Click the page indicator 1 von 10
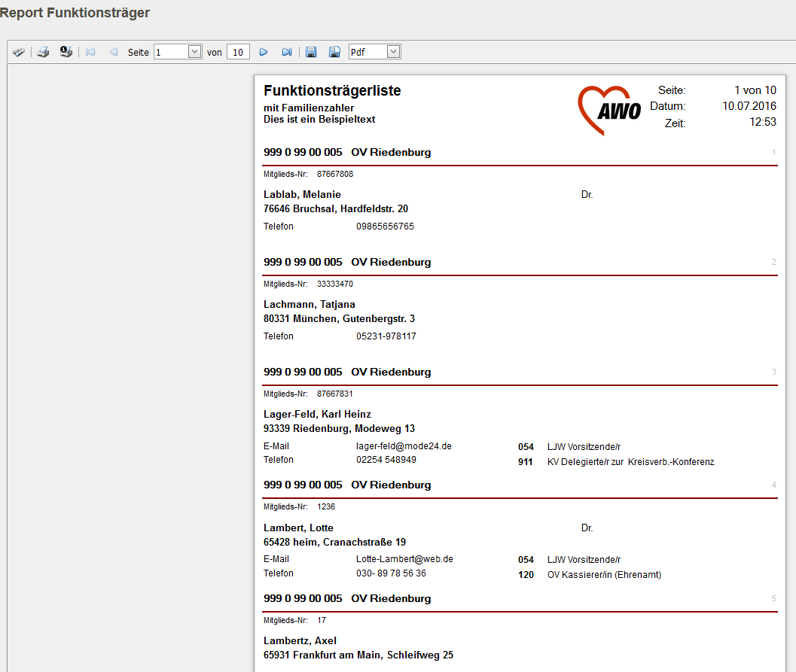This screenshot has height=672, width=796. tap(755, 90)
